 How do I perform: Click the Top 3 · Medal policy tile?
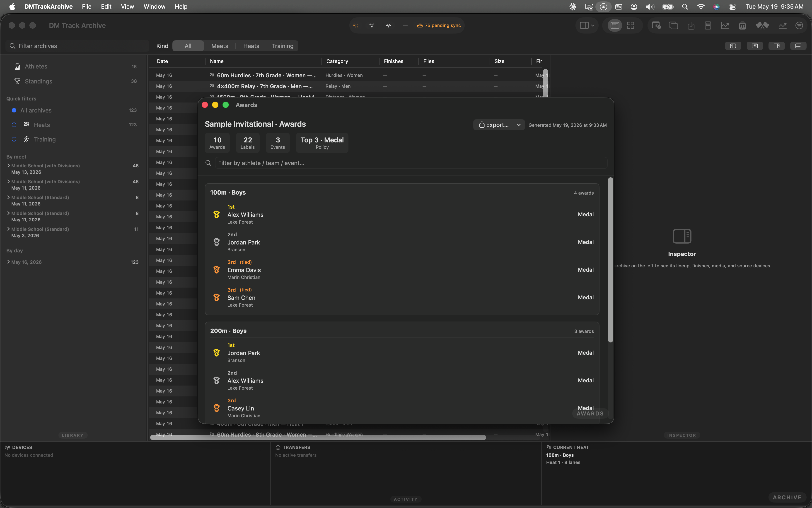[322, 143]
